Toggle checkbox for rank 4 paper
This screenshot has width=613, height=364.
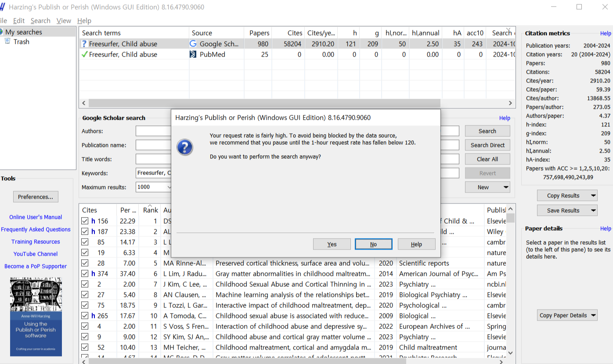(x=85, y=253)
